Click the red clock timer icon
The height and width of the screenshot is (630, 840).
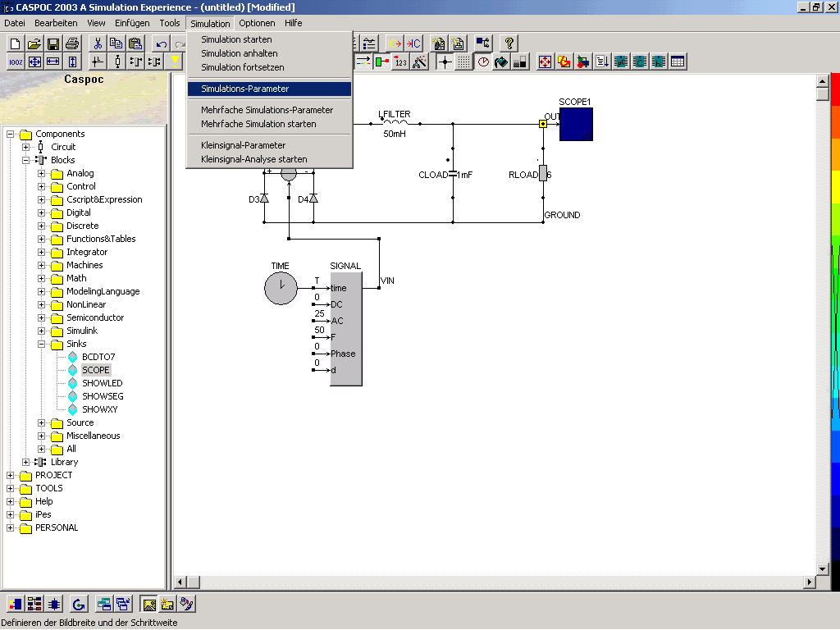[482, 62]
